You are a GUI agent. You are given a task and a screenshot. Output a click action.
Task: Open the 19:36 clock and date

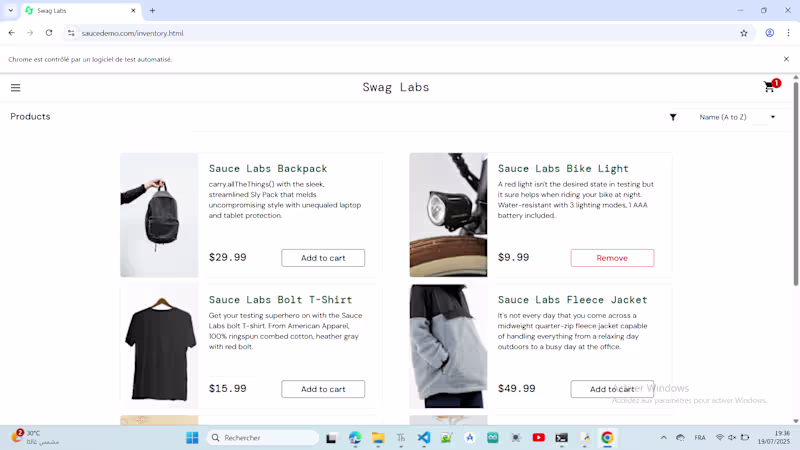click(774, 437)
